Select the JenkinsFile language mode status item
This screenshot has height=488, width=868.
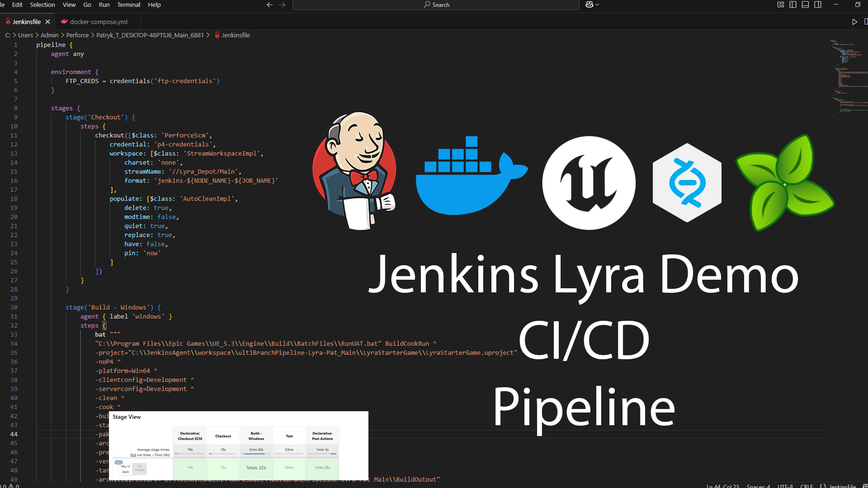[842, 487]
